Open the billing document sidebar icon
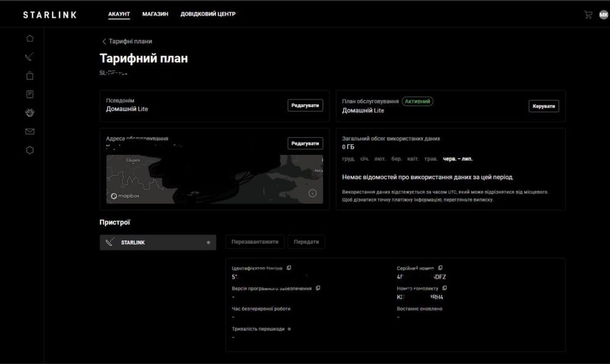The image size is (610, 364). (30, 94)
